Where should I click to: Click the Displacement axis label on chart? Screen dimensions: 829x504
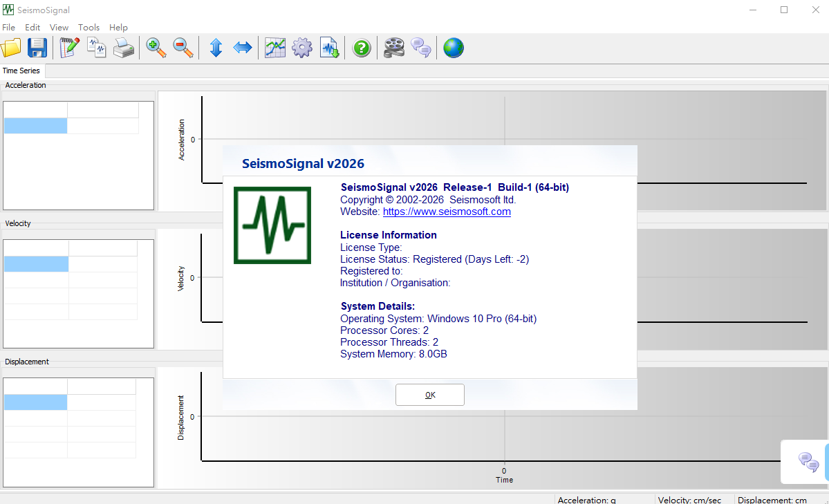click(x=181, y=418)
